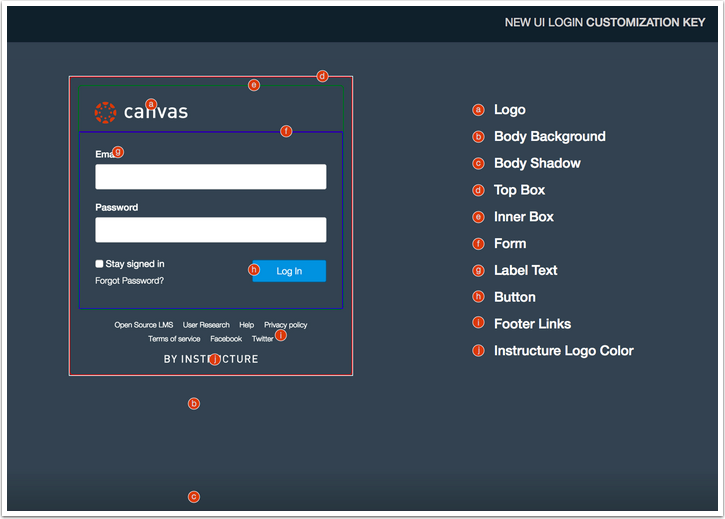This screenshot has width=725, height=519.
Task: Click the BY INSTRUCTURE logo text
Action: 211,359
